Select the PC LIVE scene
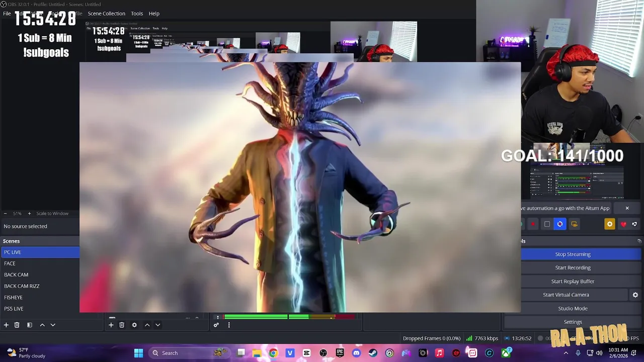644x362 pixels. (x=40, y=252)
